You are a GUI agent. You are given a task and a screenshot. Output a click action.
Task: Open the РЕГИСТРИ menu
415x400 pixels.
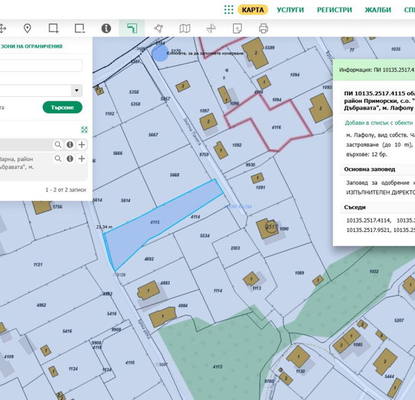(334, 10)
